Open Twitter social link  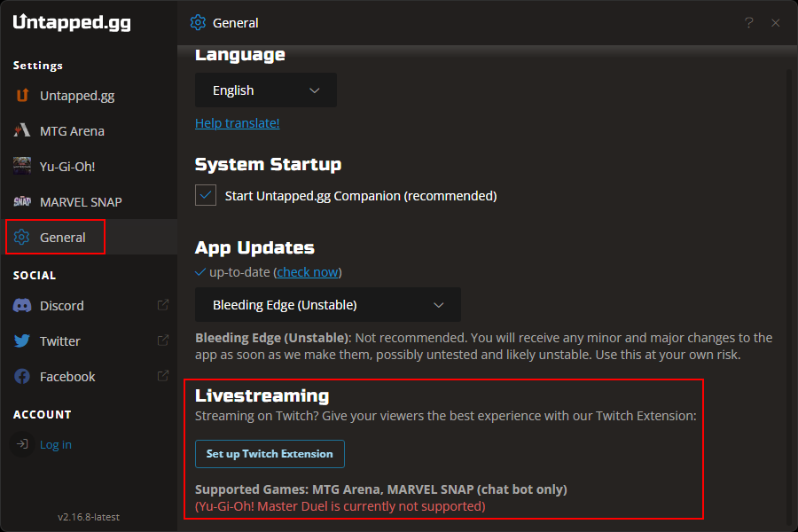pos(89,341)
